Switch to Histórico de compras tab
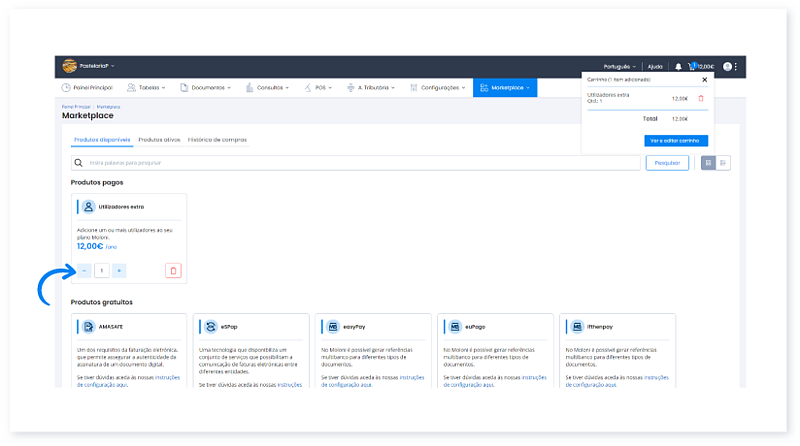 217,140
